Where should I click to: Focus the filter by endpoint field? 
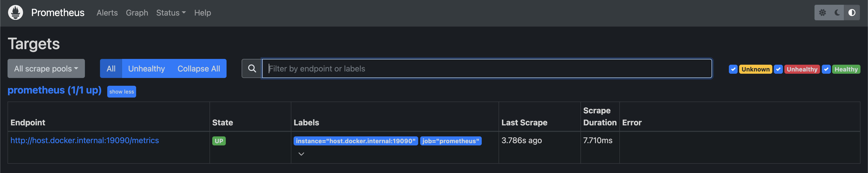click(x=487, y=69)
